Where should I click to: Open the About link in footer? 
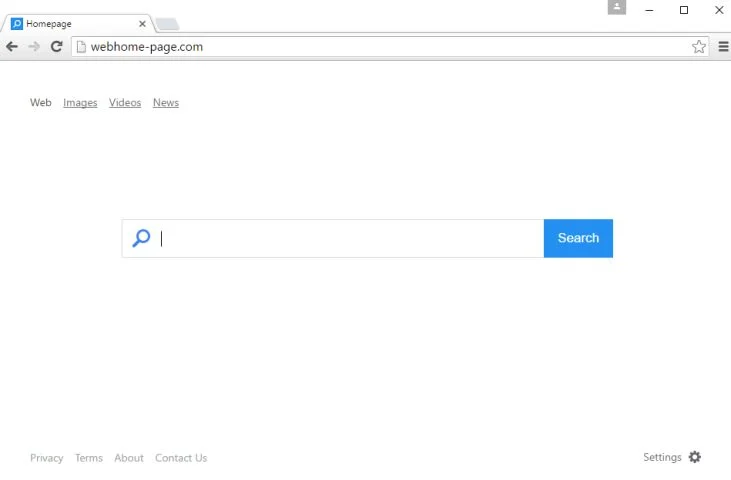[x=129, y=458]
